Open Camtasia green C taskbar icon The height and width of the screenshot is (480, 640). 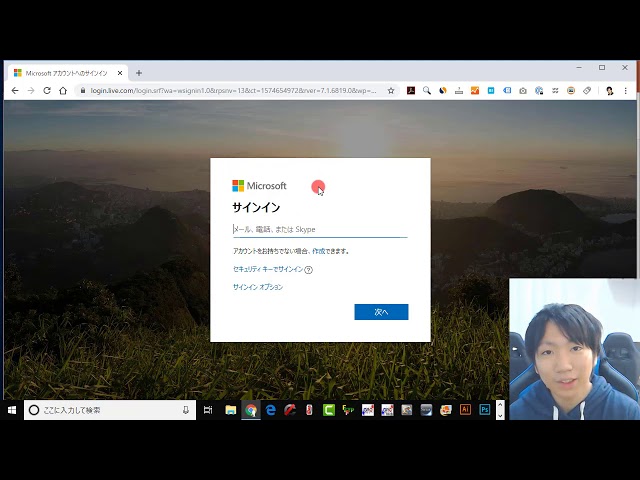pyautogui.click(x=329, y=410)
